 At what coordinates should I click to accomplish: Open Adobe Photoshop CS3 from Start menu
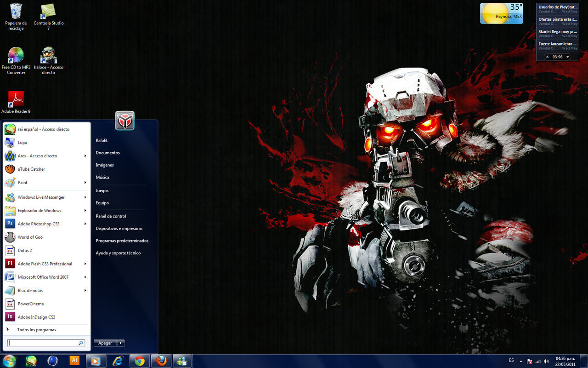tap(39, 224)
